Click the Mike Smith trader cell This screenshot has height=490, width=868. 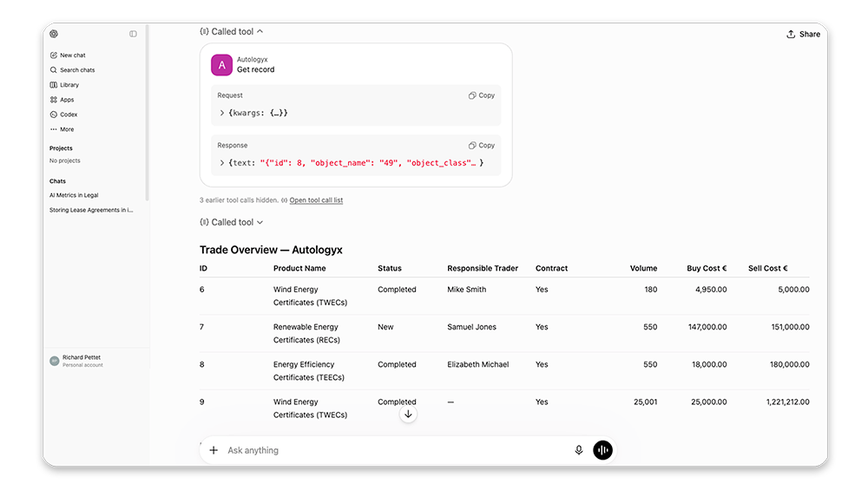[x=467, y=290]
